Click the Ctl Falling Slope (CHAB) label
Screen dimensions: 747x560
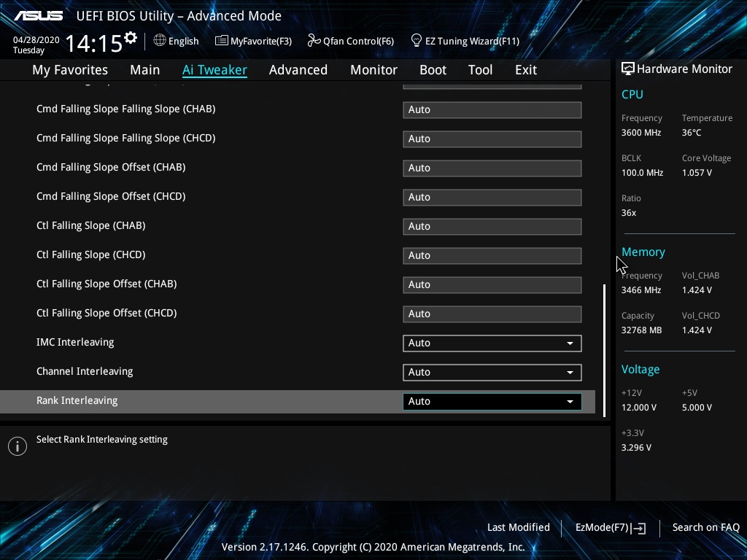point(91,226)
